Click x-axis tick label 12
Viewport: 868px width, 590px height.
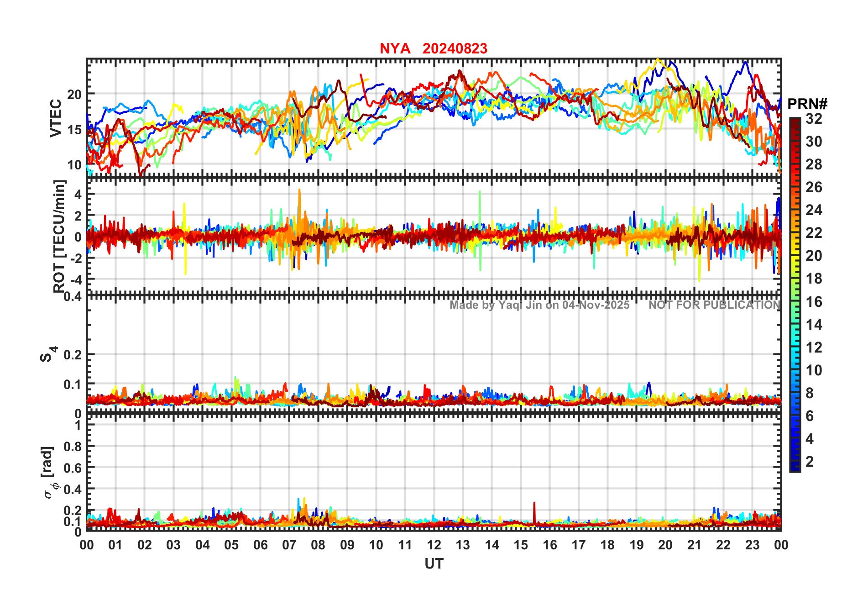click(x=434, y=545)
